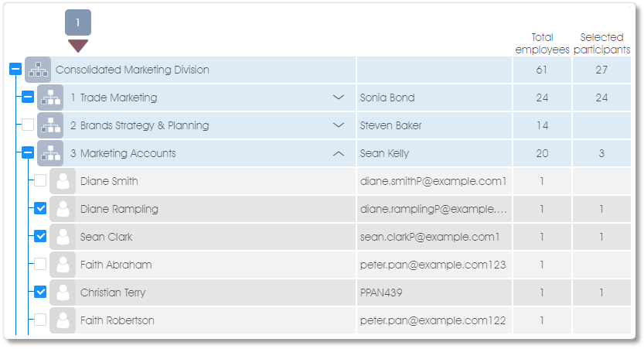
Task: Select the Trade Marketing unit name
Action: point(118,98)
